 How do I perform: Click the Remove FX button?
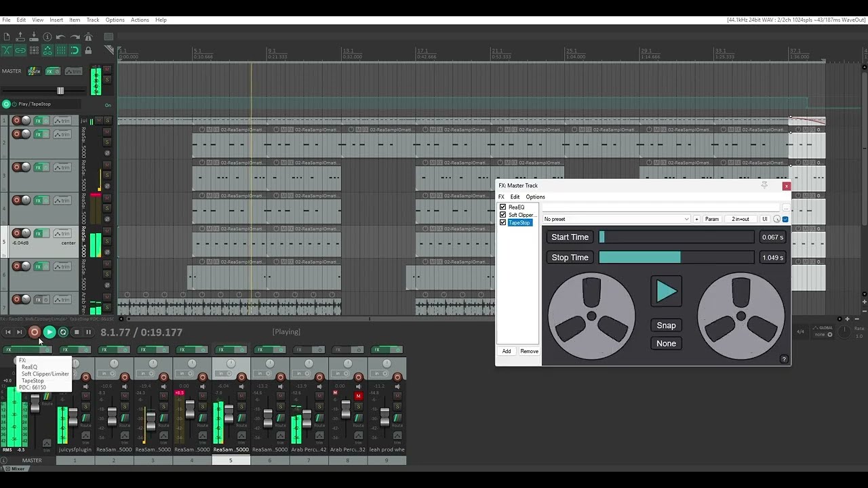coord(529,351)
